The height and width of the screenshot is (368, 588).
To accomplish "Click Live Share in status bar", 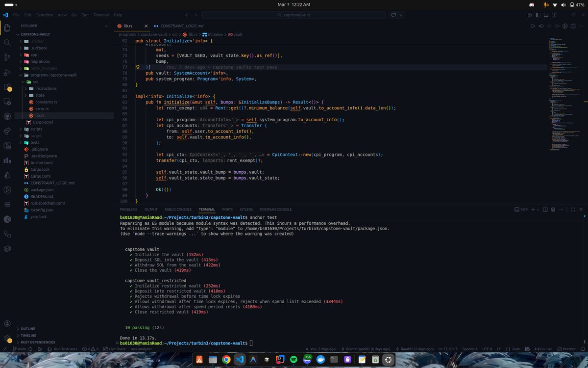I will 114,349.
